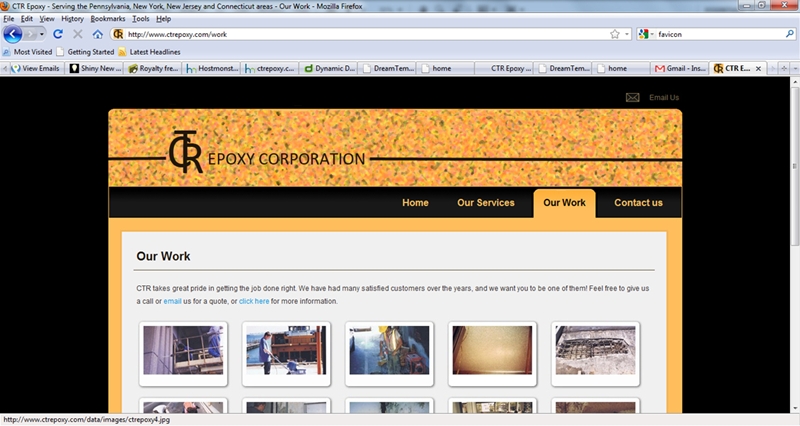Viewport: 800px width, 426px height.
Task: Switch to the Hostmonst... tab
Action: pos(212,68)
